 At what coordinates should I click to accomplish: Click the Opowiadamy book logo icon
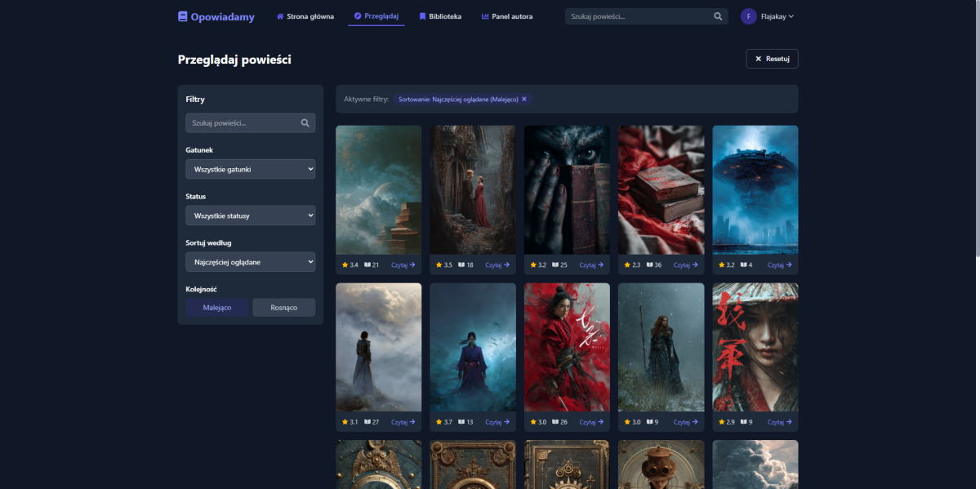pyautogui.click(x=183, y=16)
